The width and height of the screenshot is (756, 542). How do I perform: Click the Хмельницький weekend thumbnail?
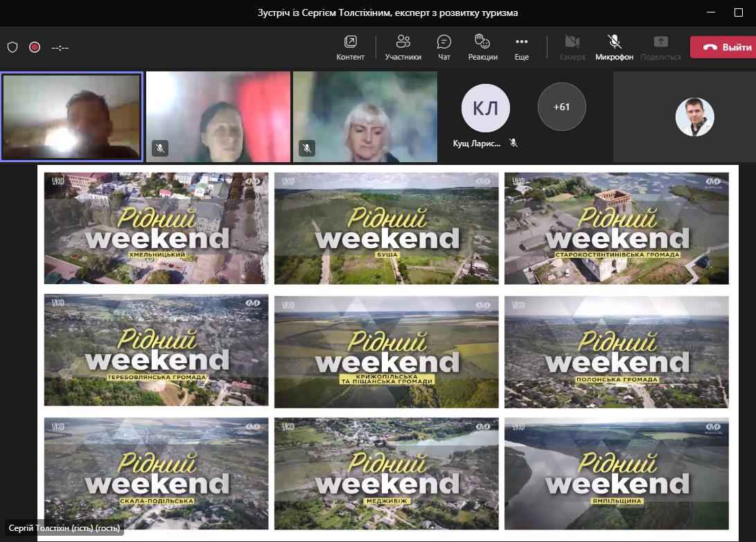(156, 228)
